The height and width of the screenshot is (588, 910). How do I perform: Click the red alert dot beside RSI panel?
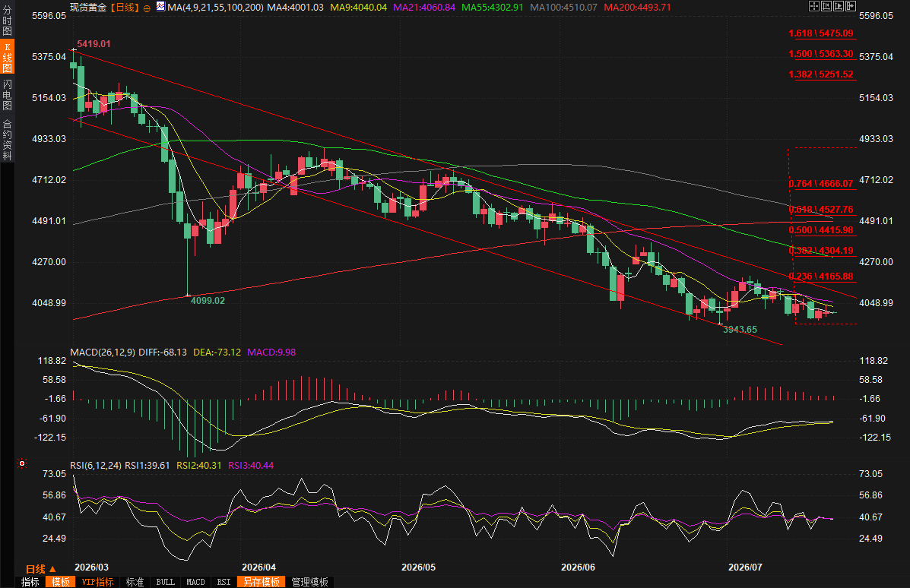22,463
